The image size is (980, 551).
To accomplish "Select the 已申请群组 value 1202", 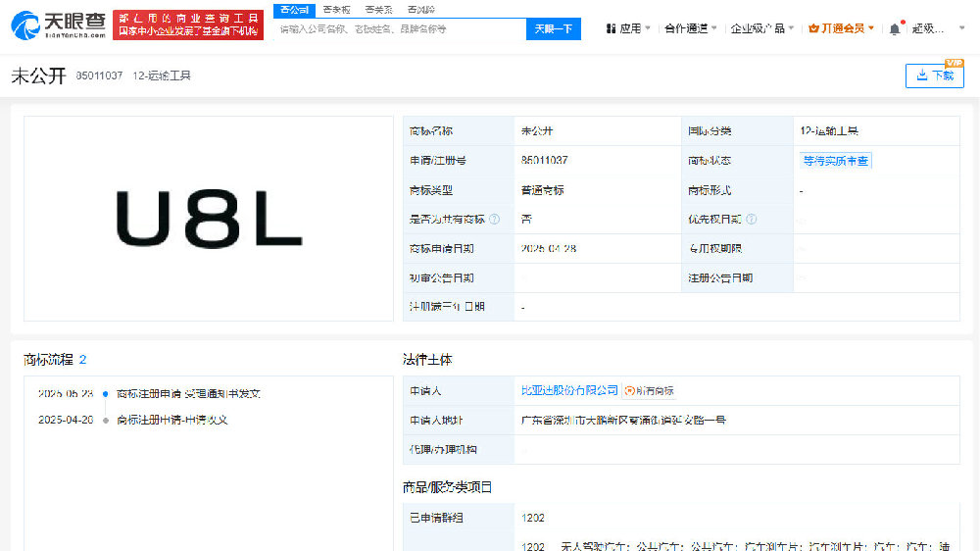I will [532, 518].
